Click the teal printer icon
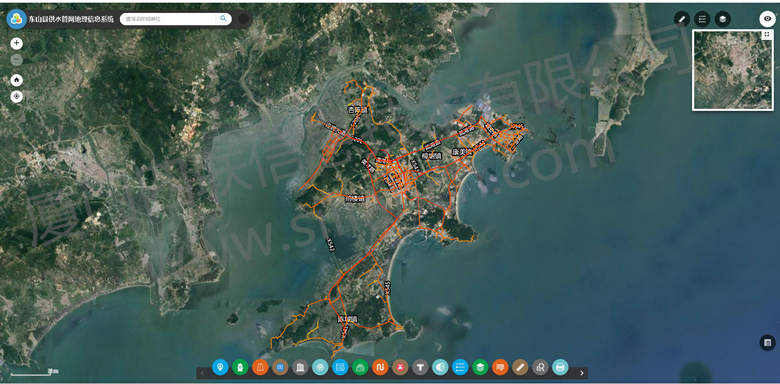This screenshot has width=780, height=384. (560, 368)
